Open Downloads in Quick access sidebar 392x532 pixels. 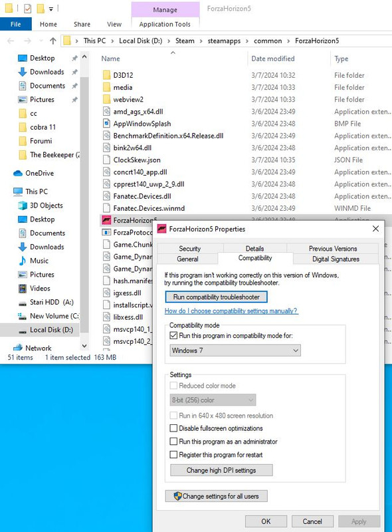point(47,72)
